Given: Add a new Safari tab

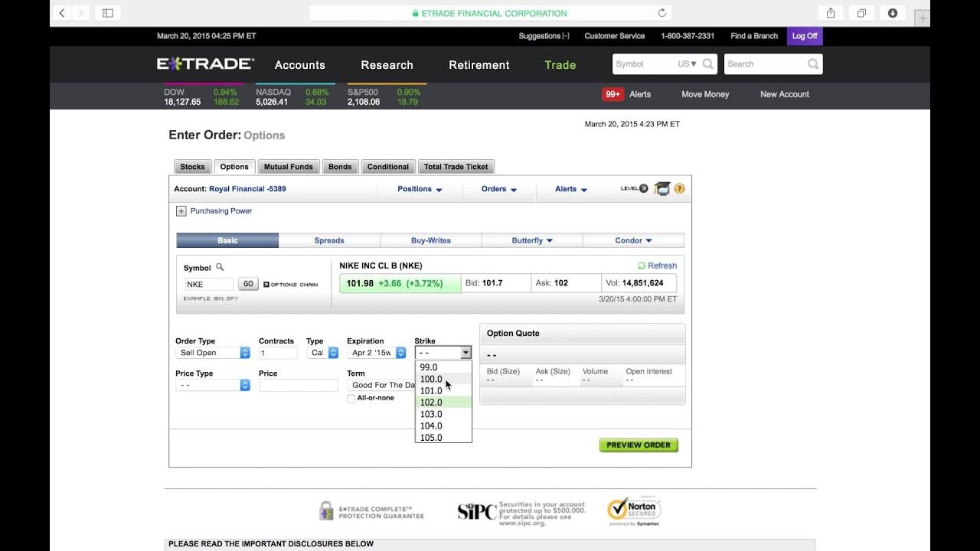Looking at the screenshot, I should coord(923,18).
